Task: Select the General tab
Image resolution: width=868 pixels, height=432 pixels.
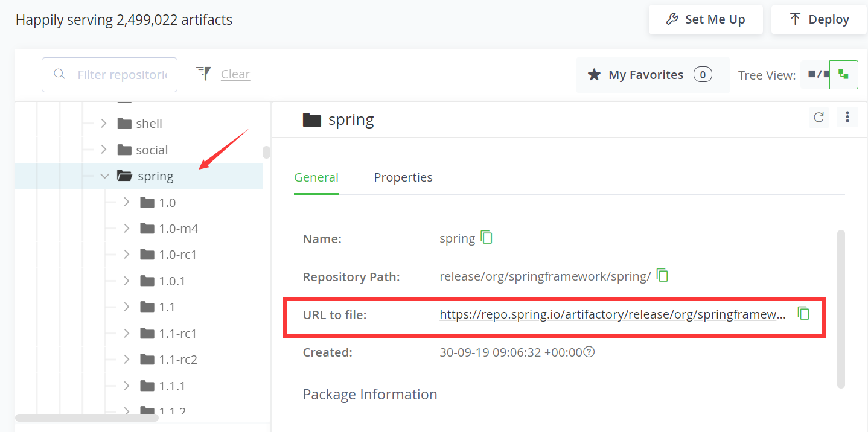Action: tap(316, 177)
